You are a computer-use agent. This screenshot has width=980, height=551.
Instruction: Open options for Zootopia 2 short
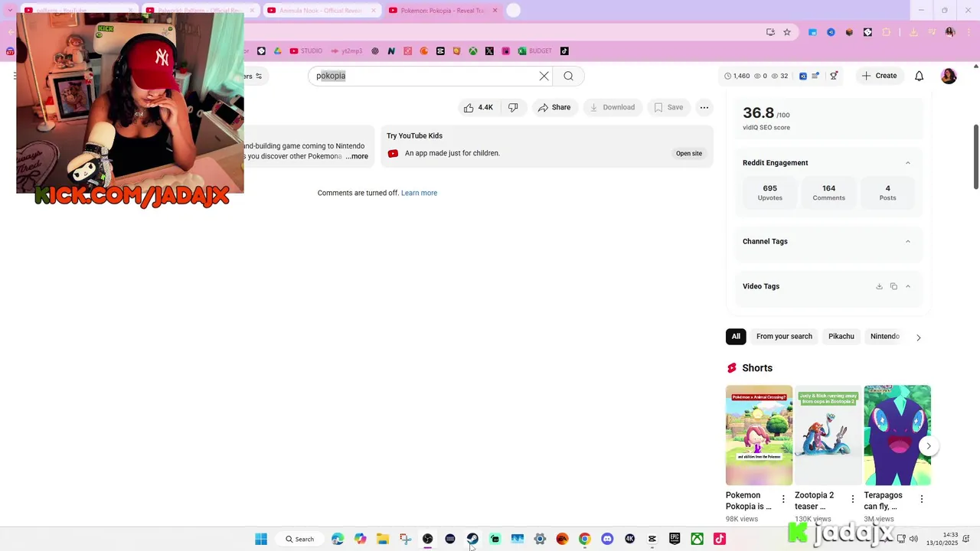click(x=853, y=499)
